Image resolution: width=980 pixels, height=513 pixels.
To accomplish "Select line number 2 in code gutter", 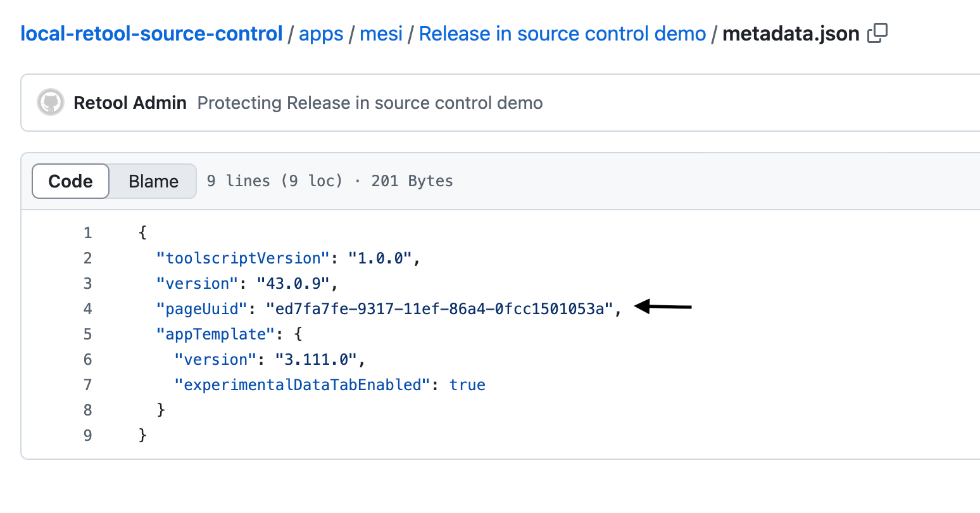I will tap(87, 258).
